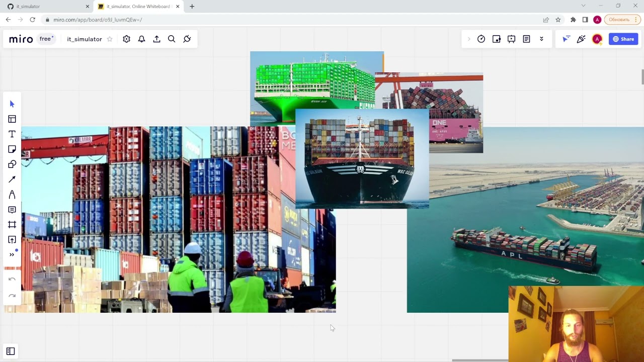This screenshot has width=644, height=362.
Task: Open the apps plug icon
Action: coord(187,39)
